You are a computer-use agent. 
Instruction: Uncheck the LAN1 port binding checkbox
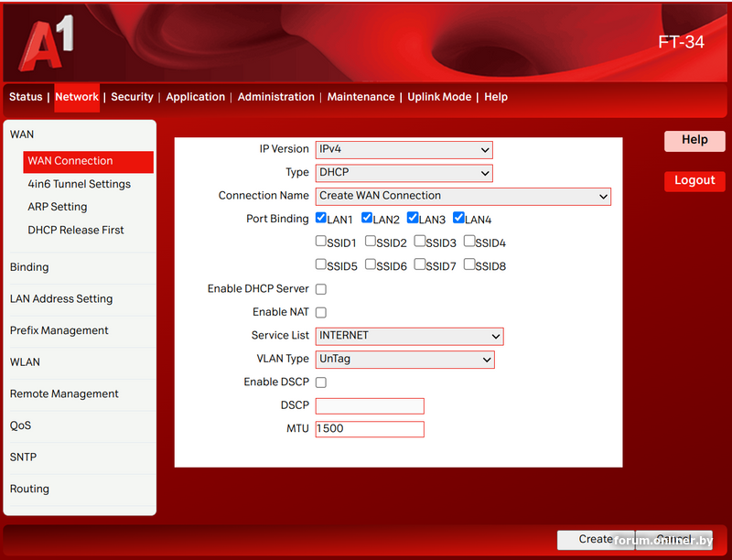pyautogui.click(x=321, y=219)
